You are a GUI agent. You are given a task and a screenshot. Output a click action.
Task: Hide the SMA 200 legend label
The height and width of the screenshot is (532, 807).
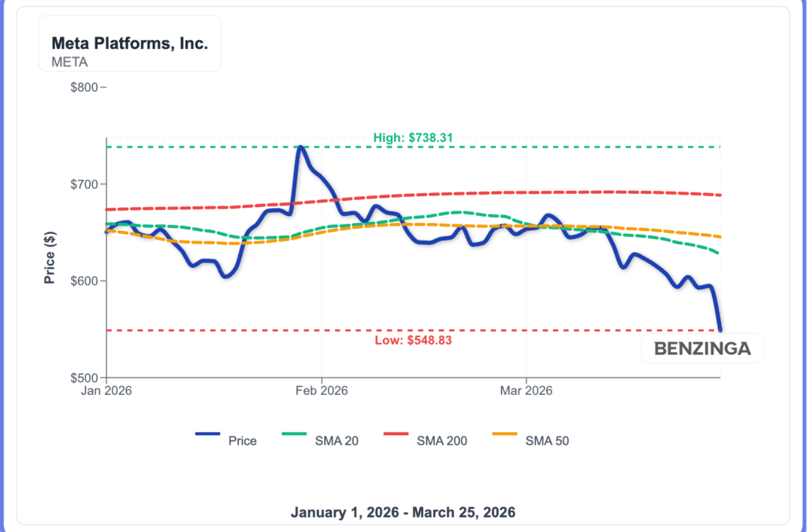(441, 441)
